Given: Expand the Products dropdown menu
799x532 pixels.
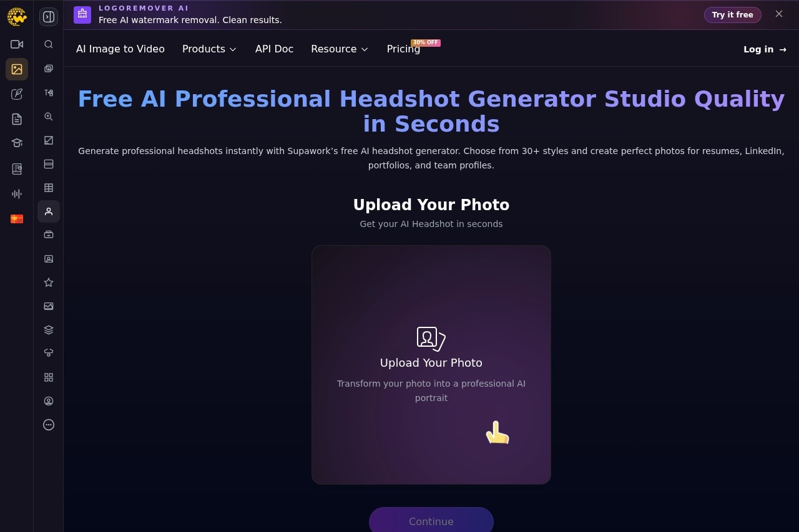Looking at the screenshot, I should click(210, 49).
